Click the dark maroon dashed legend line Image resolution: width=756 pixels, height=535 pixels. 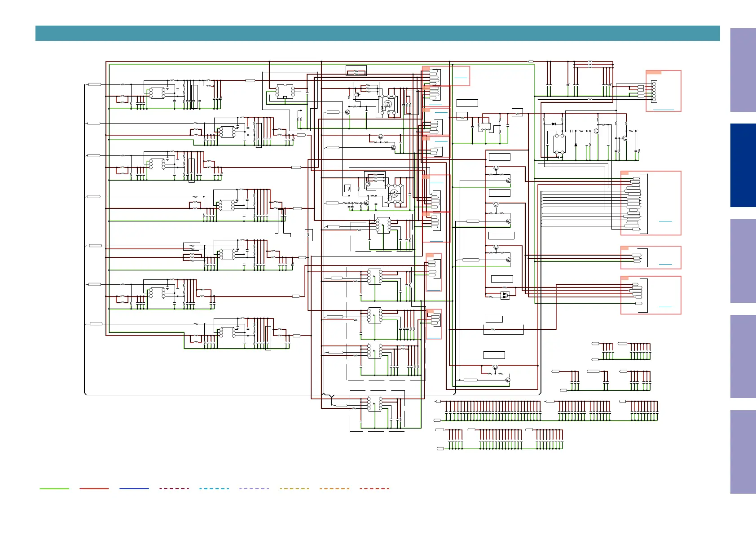[174, 488]
